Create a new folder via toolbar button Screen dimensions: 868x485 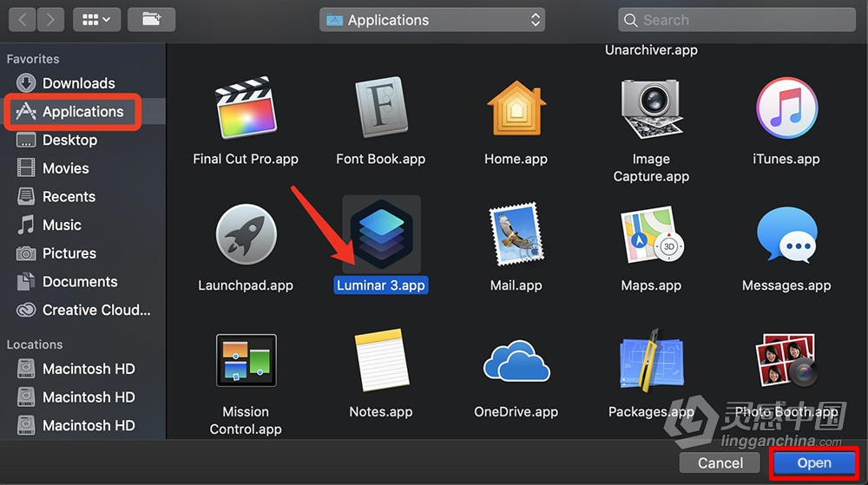click(151, 20)
